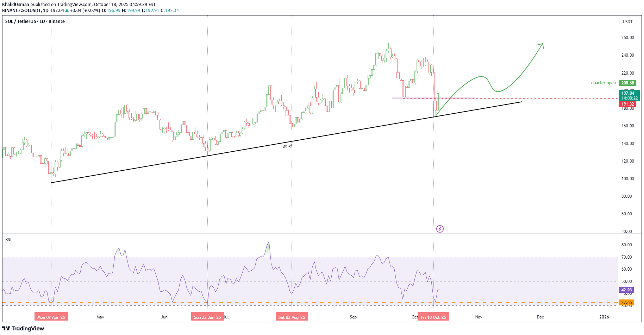
Task: Click the 'Daily' trendline label
Action: tap(287, 146)
